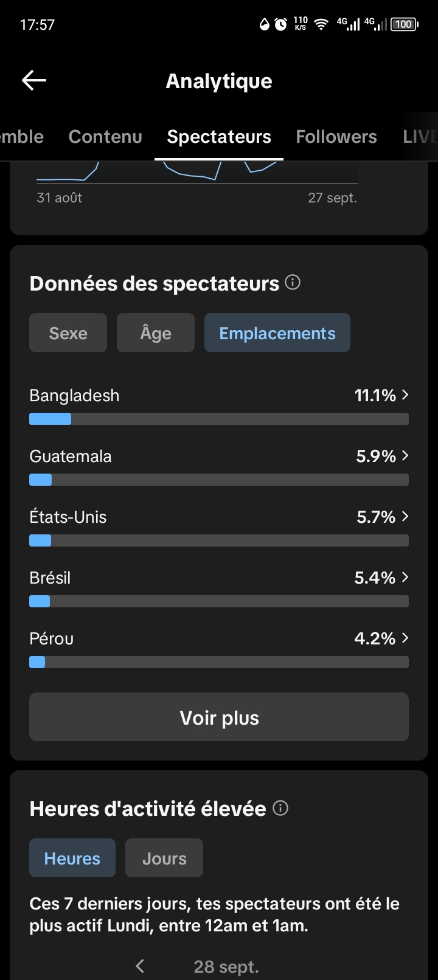Switch to the Followers tab
Image resolution: width=438 pixels, height=980 pixels.
336,137
